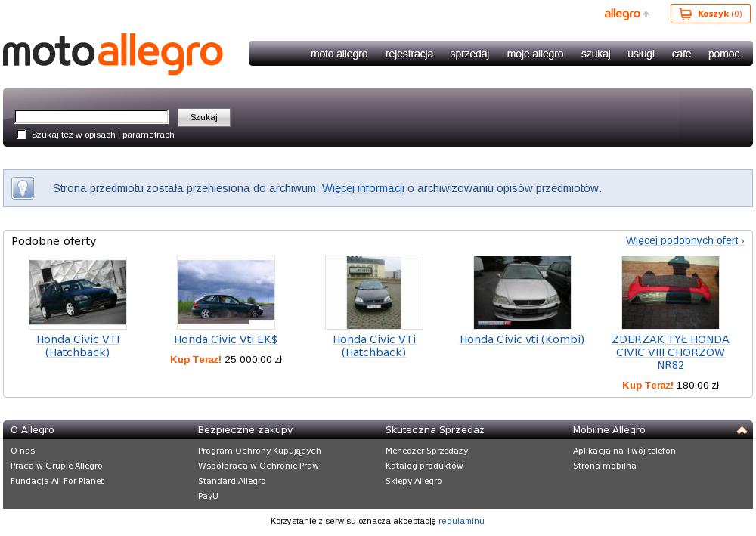Viewport: 756px width, 536px height.
Task: Open the rejestracja menu item
Action: (x=409, y=54)
